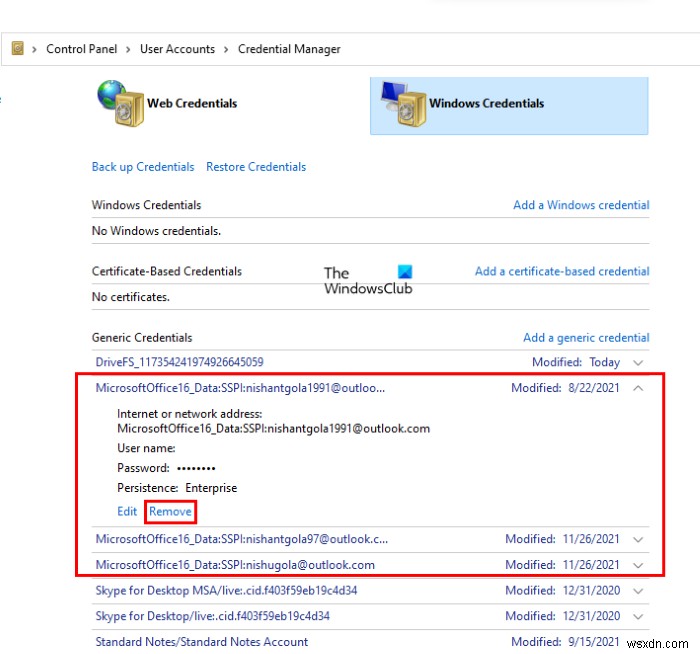700x654 pixels.
Task: Select Skype for Desktop/live entry
Action: (x=212, y=616)
